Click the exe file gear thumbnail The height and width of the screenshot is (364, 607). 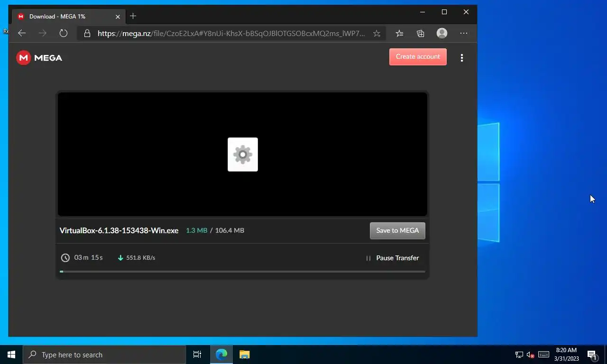click(243, 155)
